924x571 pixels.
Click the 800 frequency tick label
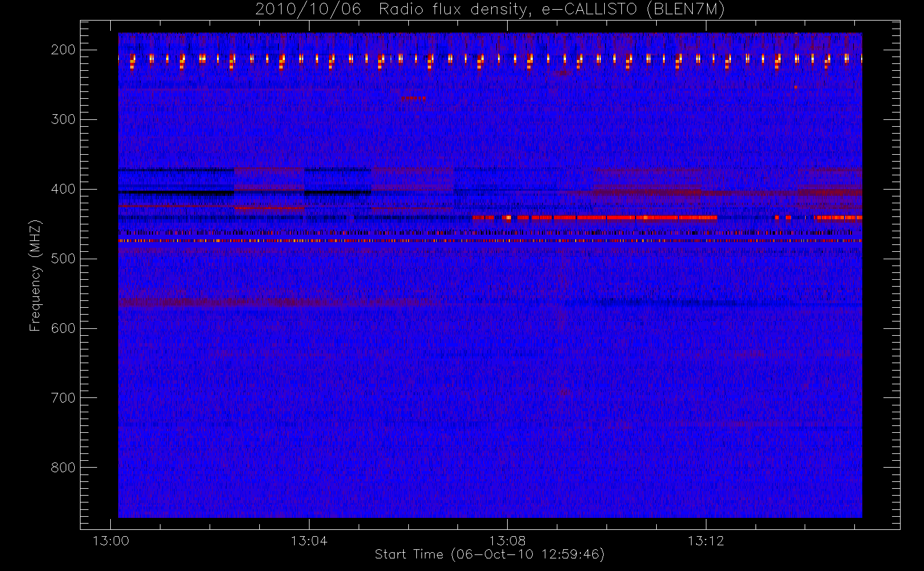[x=63, y=468]
